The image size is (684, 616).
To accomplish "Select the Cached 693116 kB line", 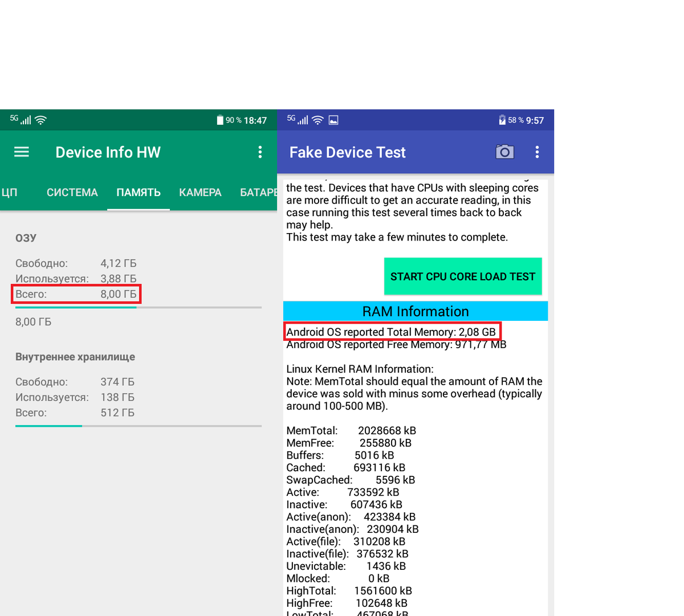I will point(346,467).
